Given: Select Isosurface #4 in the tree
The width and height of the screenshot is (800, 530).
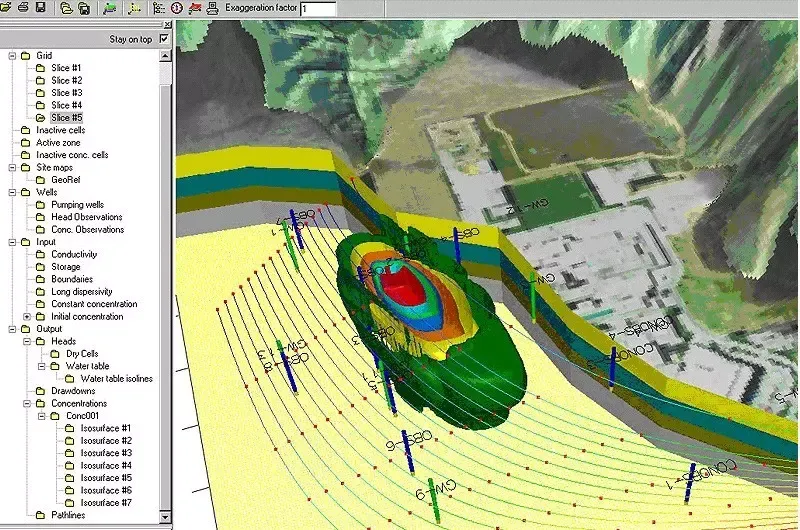Looking at the screenshot, I should pyautogui.click(x=105, y=466).
